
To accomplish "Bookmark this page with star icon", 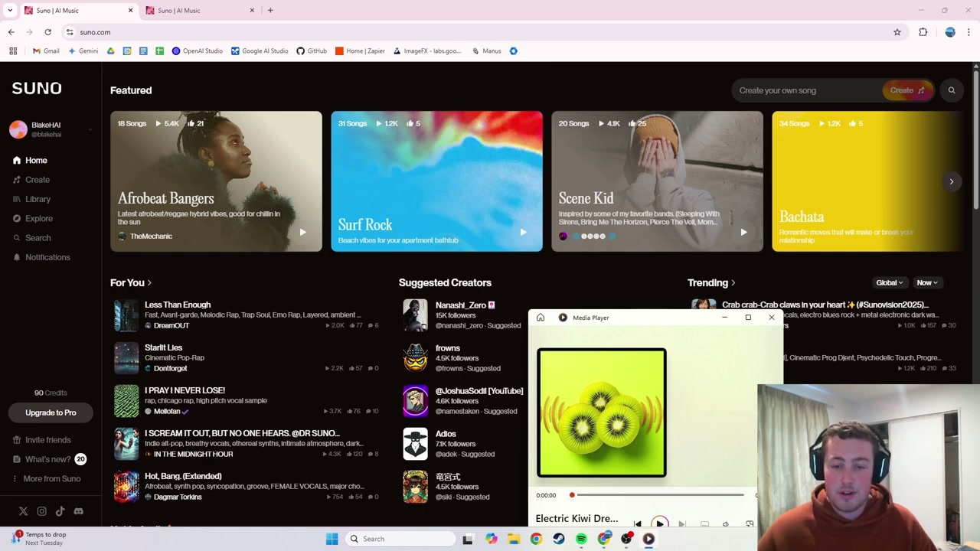I will (x=897, y=32).
